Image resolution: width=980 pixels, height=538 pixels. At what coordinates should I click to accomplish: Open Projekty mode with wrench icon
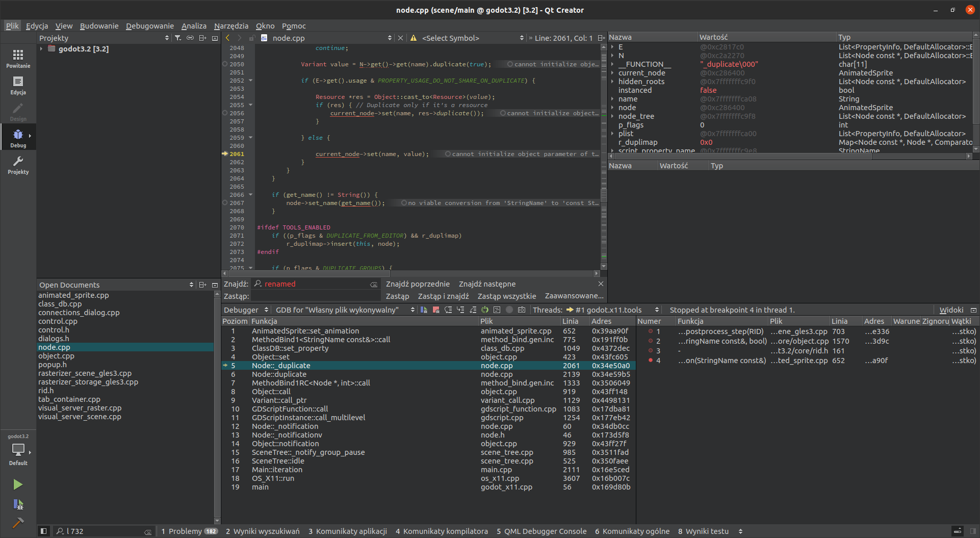18,164
